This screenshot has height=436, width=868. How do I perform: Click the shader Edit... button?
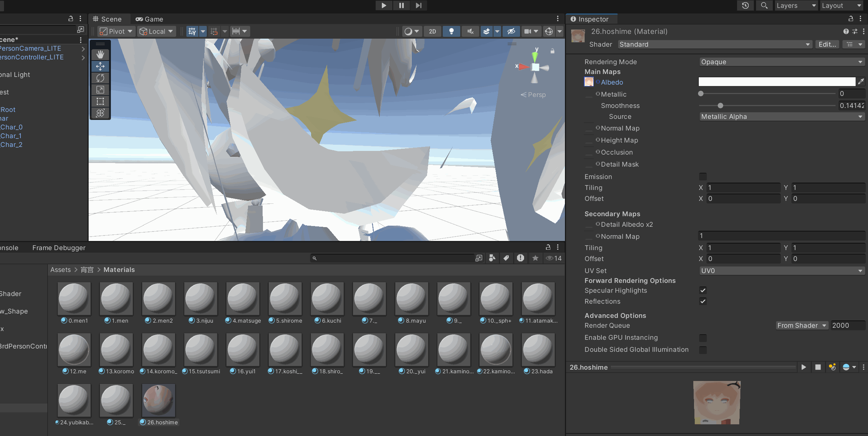827,44
